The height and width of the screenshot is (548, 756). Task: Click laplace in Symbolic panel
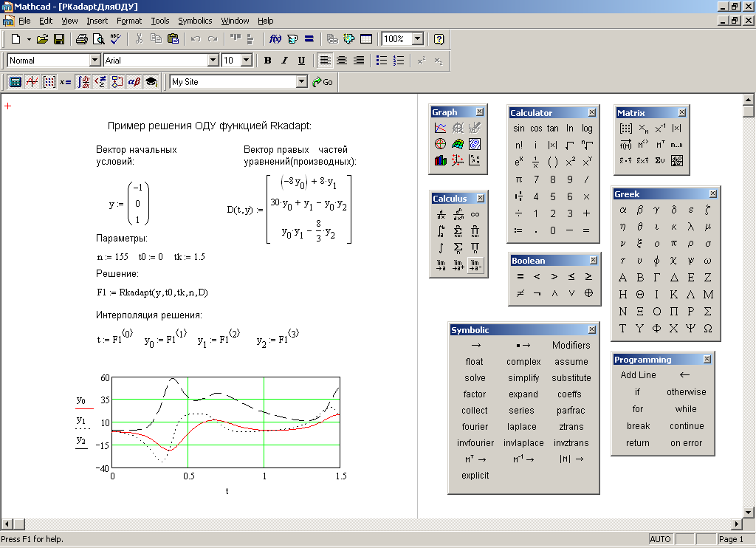[522, 427]
